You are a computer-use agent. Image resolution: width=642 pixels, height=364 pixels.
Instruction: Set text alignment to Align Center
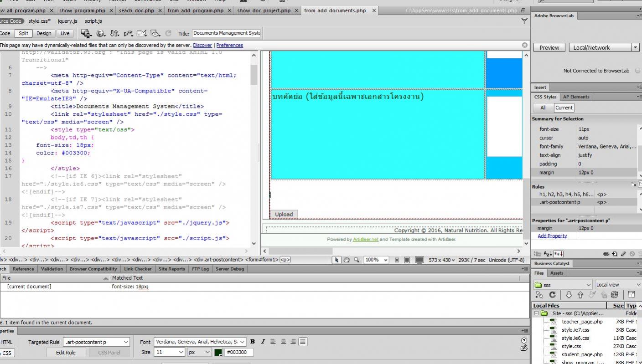click(283, 342)
